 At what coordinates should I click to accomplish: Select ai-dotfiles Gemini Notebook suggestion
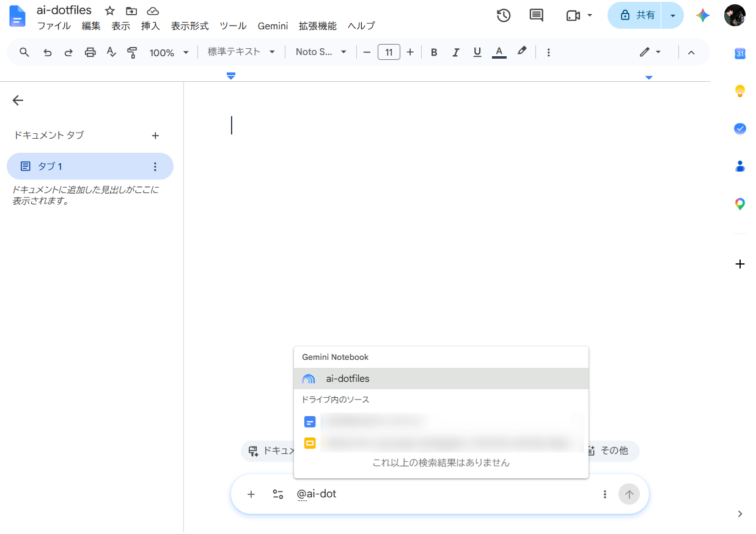click(x=441, y=379)
